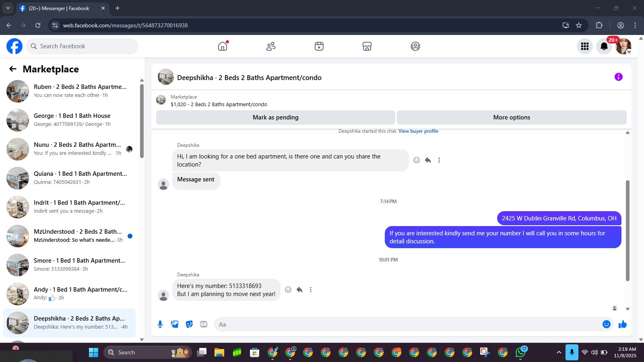Screen dimensions: 644x362
Task: Open taskbar clock showing 2:19 AM
Action: (x=625, y=352)
